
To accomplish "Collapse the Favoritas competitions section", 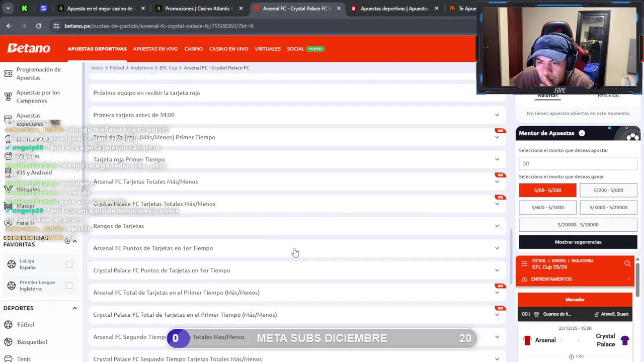I will tap(74, 241).
